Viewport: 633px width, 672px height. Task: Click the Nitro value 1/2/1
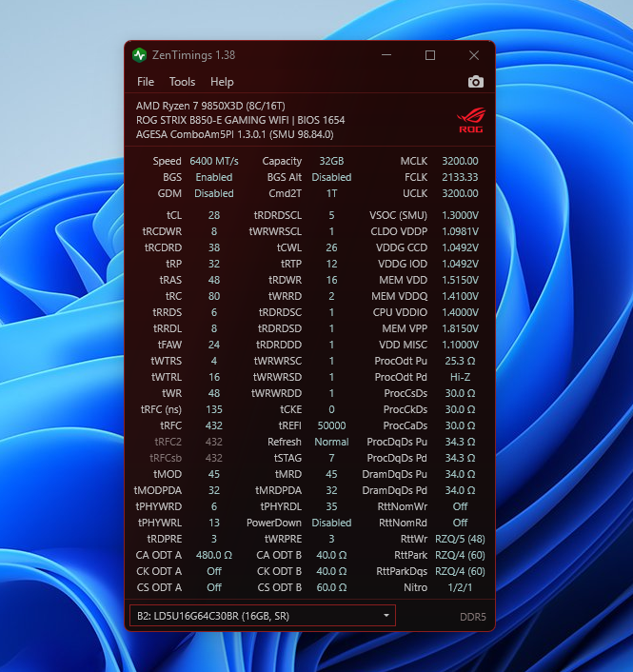click(x=460, y=587)
